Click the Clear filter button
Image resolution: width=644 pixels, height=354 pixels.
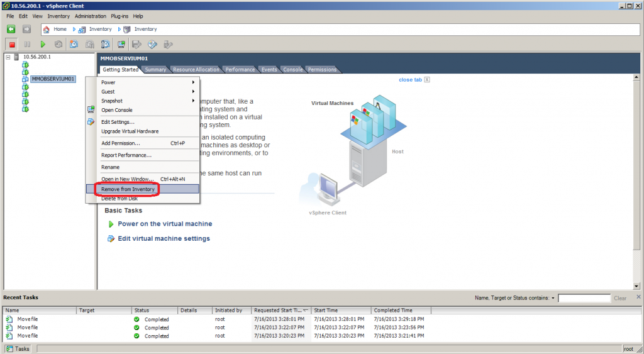coord(620,298)
